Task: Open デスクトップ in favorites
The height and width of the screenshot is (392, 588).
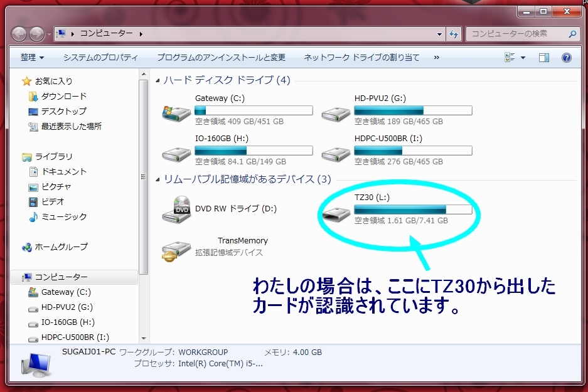Action: tap(64, 111)
